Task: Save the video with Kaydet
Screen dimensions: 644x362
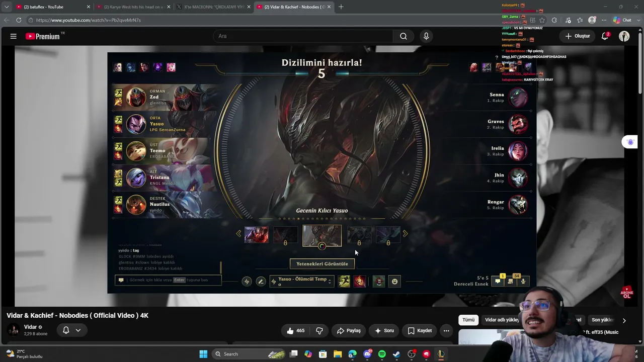Action: click(x=420, y=331)
